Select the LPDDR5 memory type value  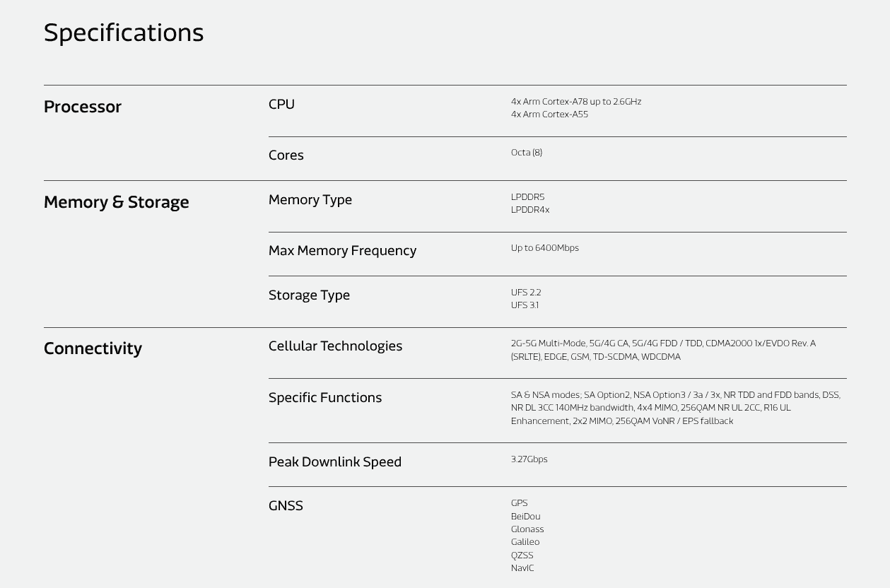tap(527, 197)
